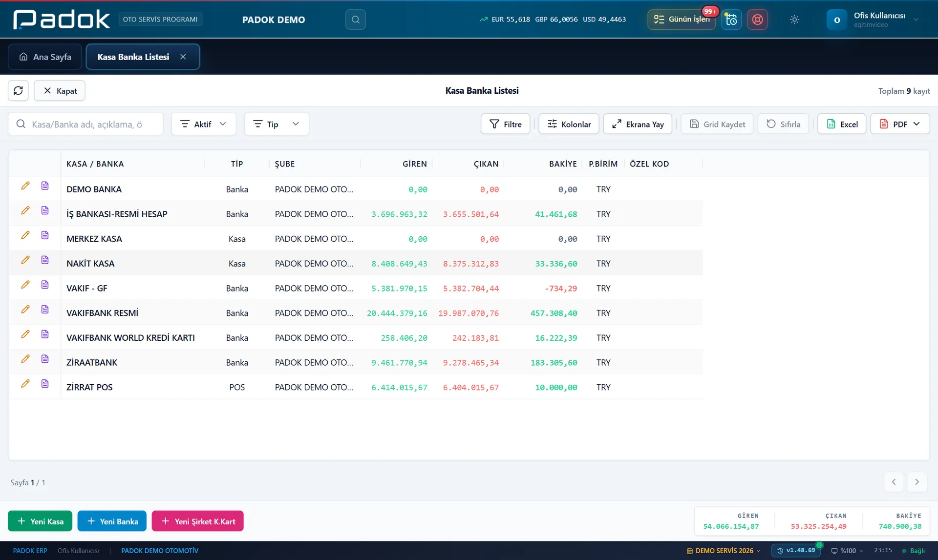Image resolution: width=938 pixels, height=560 pixels.
Task: Open the calendar clock icon in header
Action: click(x=731, y=20)
